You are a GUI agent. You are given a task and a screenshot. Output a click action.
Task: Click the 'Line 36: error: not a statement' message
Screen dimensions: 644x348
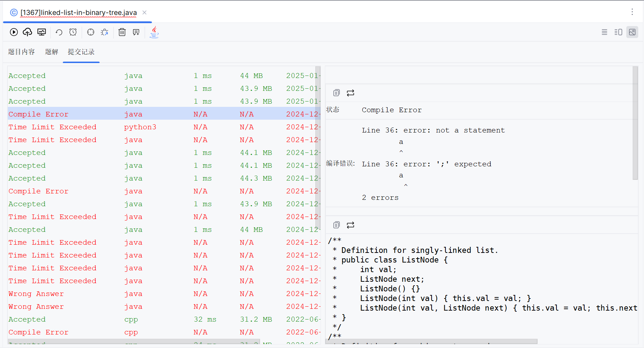tap(433, 130)
